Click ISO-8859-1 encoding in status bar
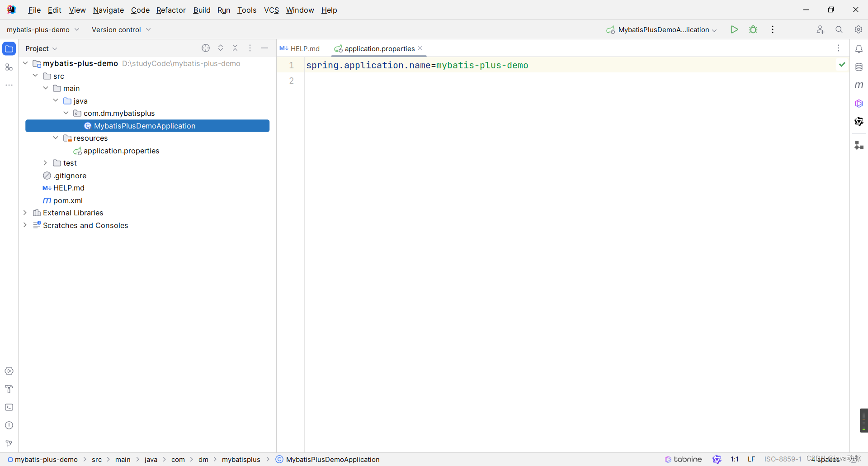 pos(783,459)
